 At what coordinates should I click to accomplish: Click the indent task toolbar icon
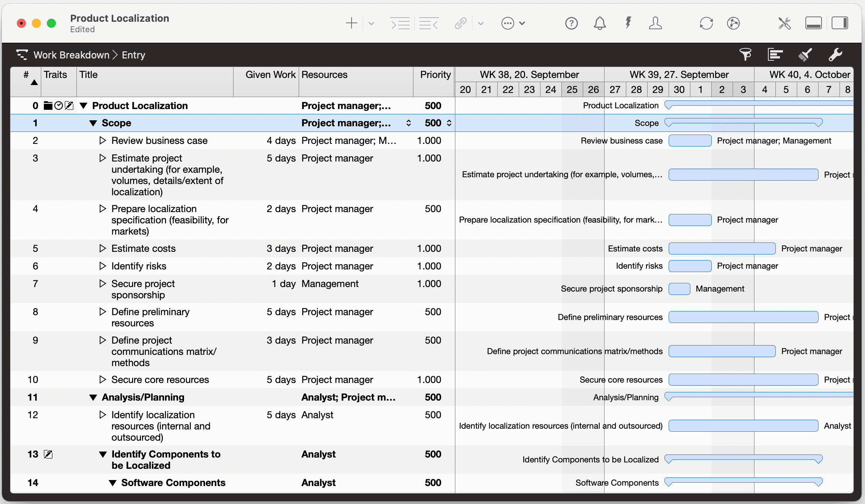click(400, 24)
